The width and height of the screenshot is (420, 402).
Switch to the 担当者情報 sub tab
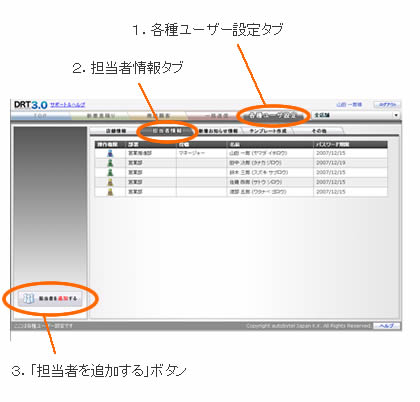[167, 131]
